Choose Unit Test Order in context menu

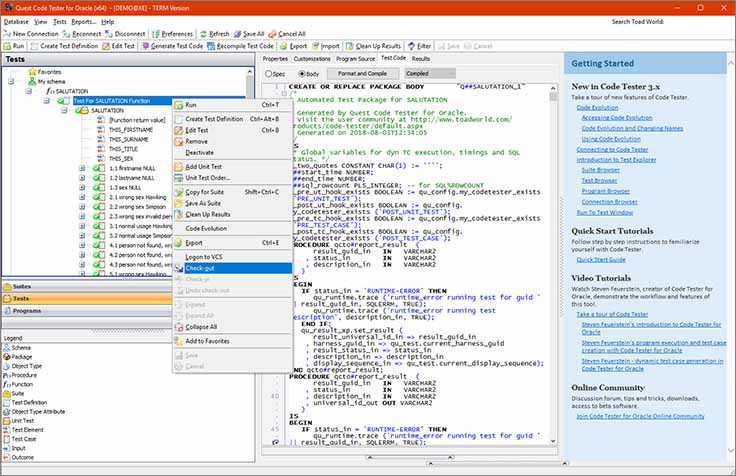[x=232, y=178]
